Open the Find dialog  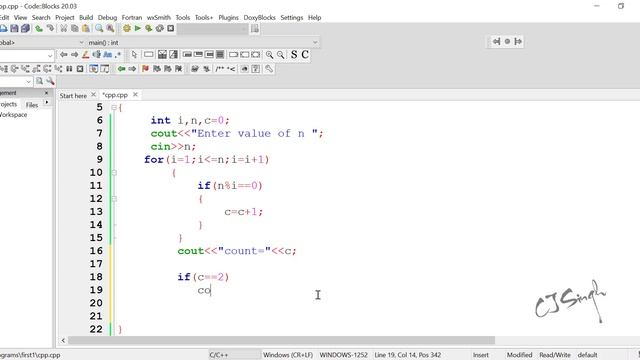tap(99, 29)
